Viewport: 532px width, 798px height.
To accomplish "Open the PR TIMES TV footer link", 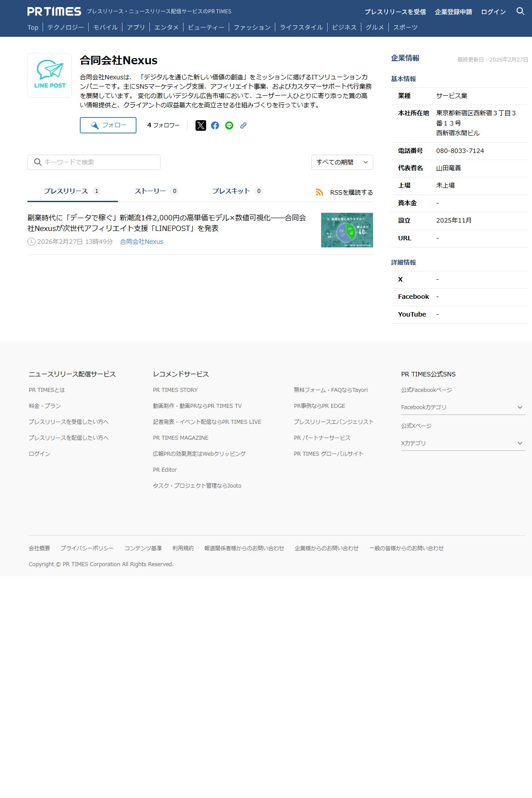I will click(197, 406).
